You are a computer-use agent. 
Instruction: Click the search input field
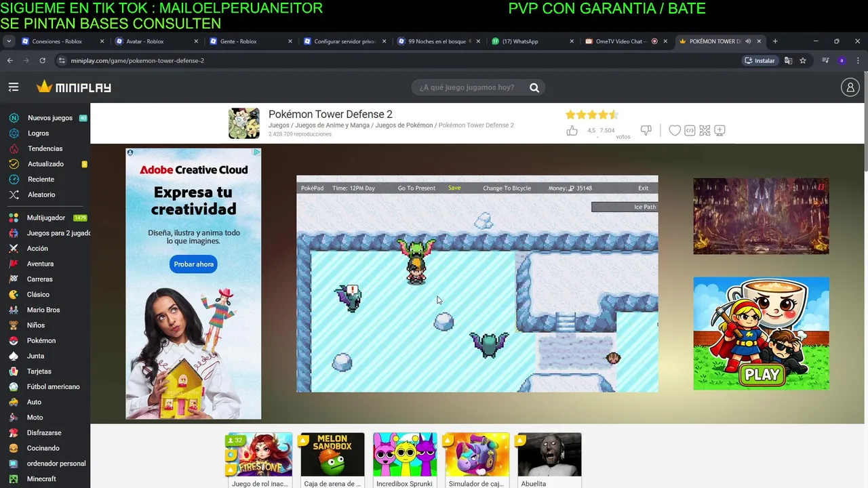[468, 87]
